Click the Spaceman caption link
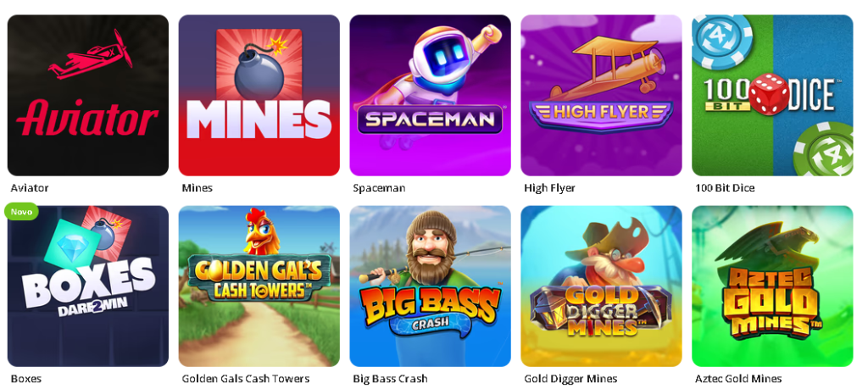This screenshot has width=868, height=389. [x=379, y=188]
